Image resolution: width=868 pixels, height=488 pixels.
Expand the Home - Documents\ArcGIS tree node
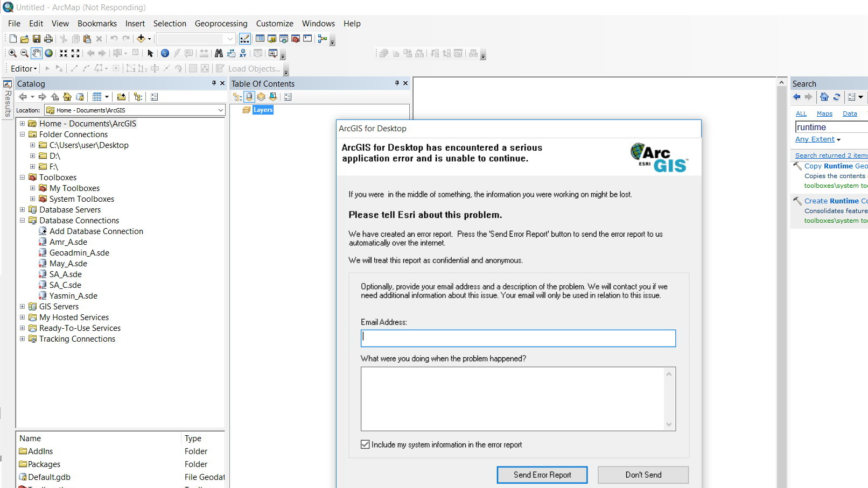click(23, 123)
